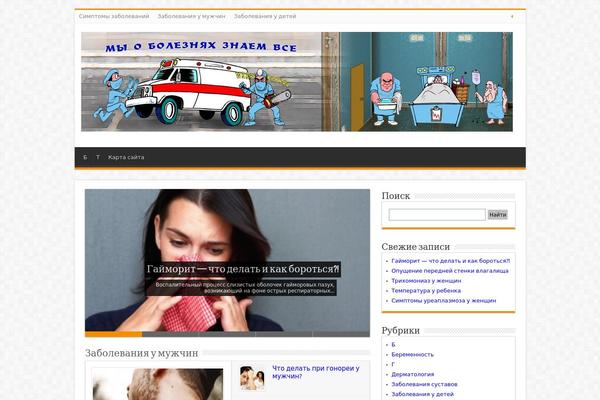
Task: Select the second slider progress segment
Action: point(170,334)
